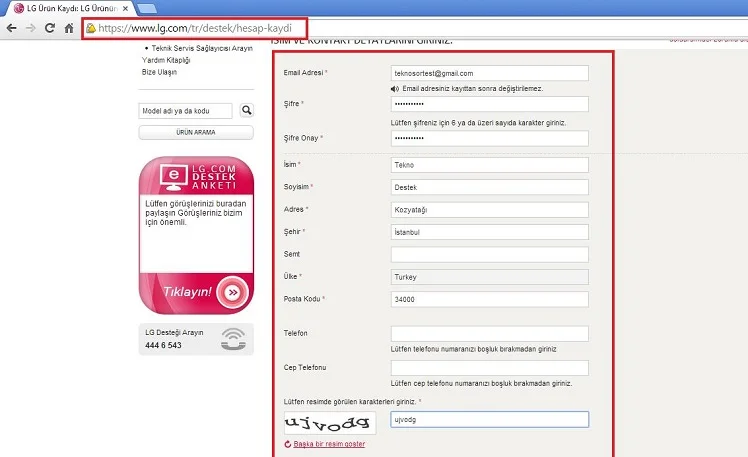Go to browser home page icon

tap(68, 28)
